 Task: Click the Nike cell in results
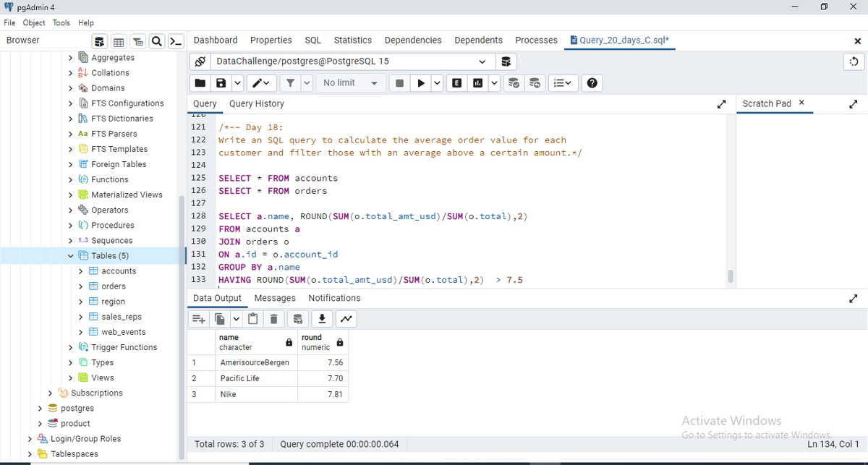click(257, 395)
